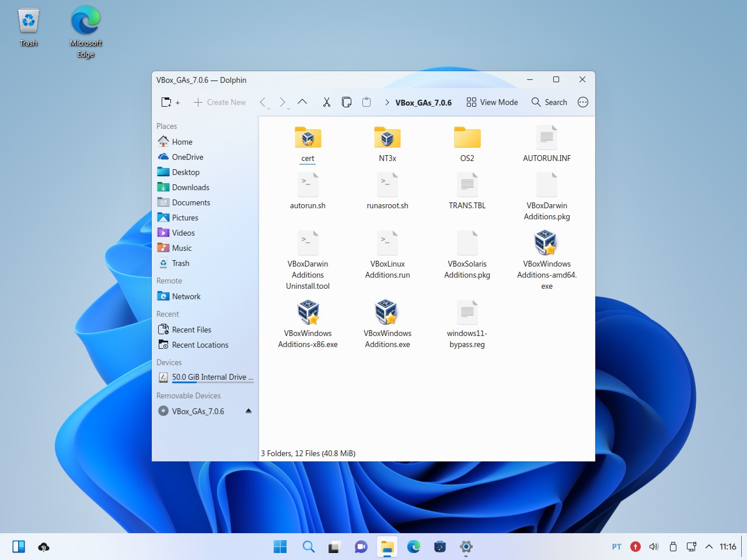747x560 pixels.
Task: Select the VBoxWindowsAdditions-amd64.exe file
Action: 547,260
